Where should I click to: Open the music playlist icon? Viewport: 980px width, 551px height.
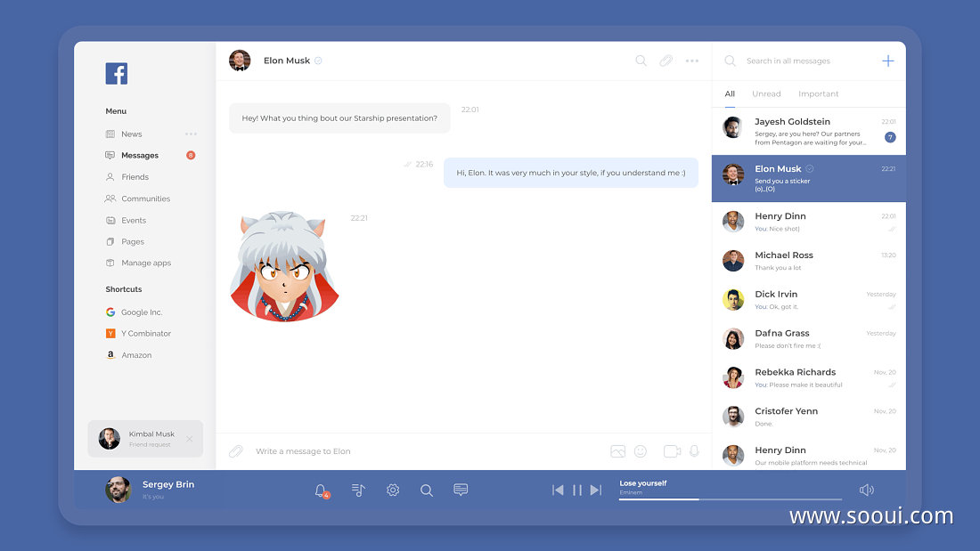pyautogui.click(x=358, y=490)
